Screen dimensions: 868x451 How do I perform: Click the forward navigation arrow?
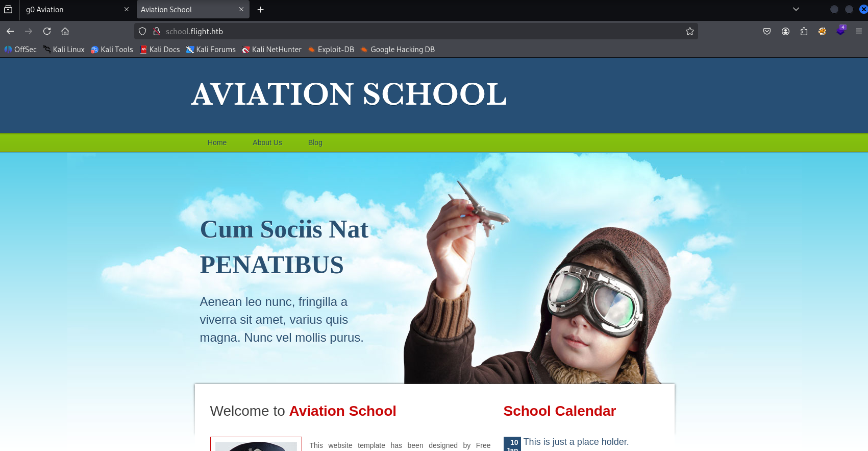(29, 31)
